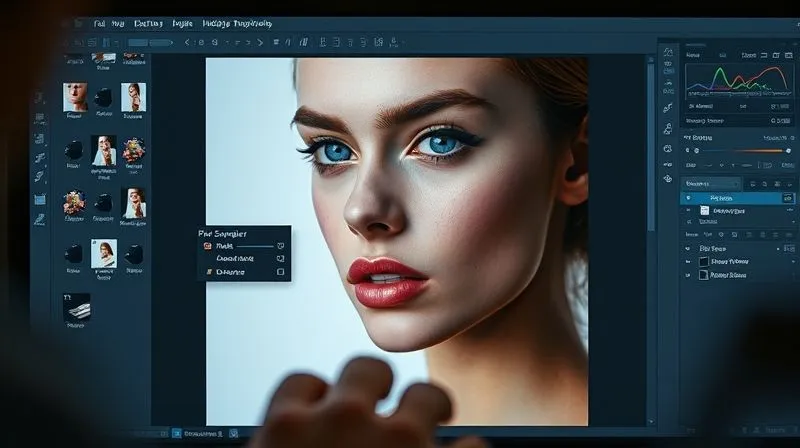The height and width of the screenshot is (448, 800).
Task: Click the blue square icon in bottom status bar
Action: tap(177, 433)
